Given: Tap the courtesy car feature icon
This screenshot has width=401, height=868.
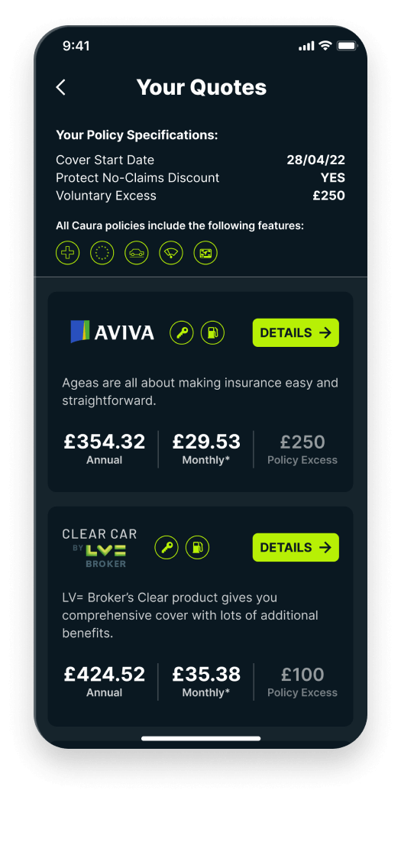Looking at the screenshot, I should (137, 253).
